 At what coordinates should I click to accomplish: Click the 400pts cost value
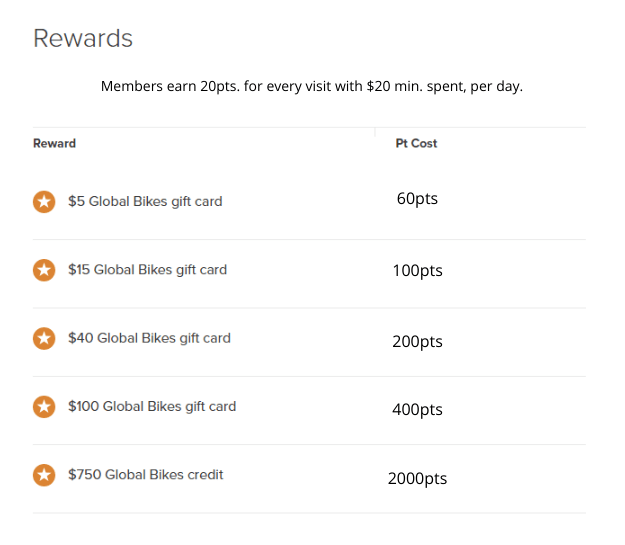(417, 410)
